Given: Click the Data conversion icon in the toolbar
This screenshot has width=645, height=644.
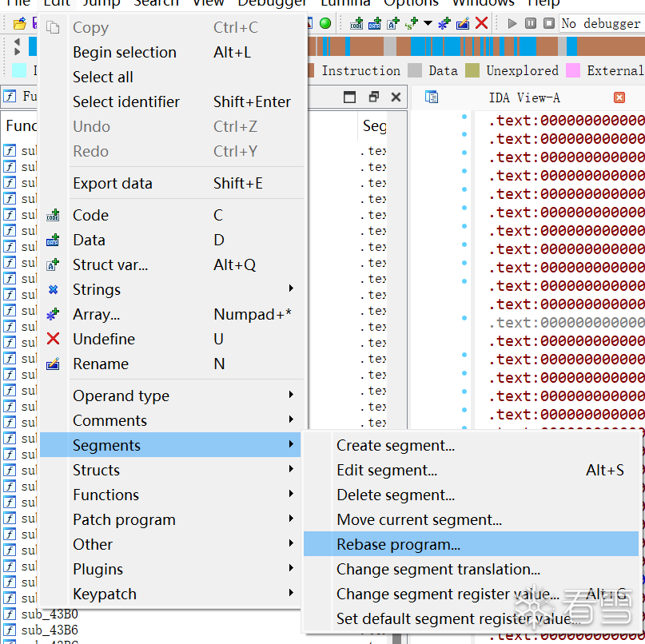Looking at the screenshot, I should (x=374, y=23).
